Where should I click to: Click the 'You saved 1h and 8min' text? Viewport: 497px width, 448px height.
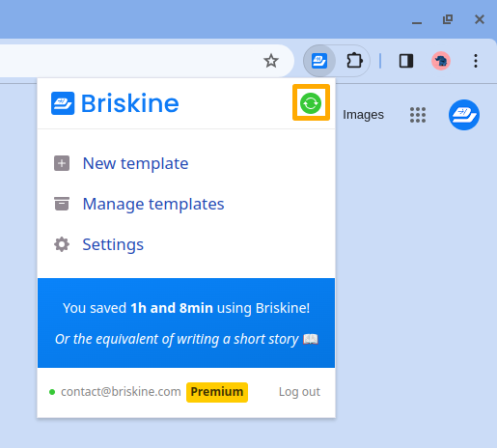[x=186, y=308]
